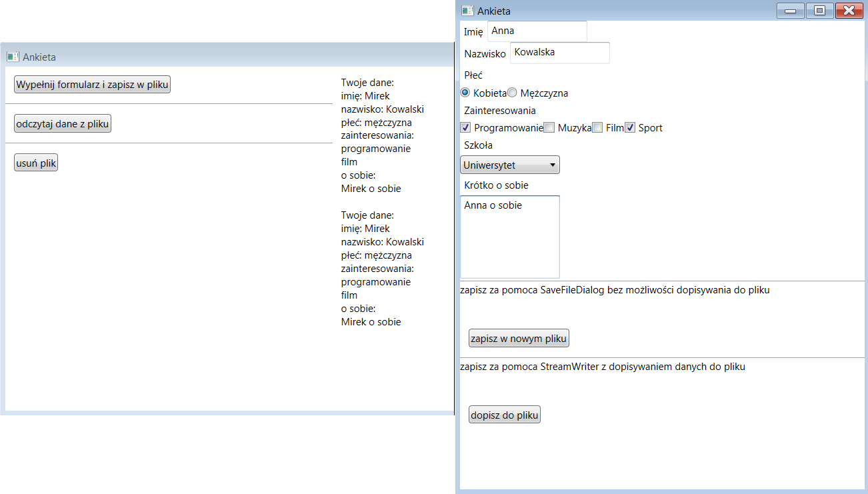Focus the Imię field containing Anna

pos(537,31)
